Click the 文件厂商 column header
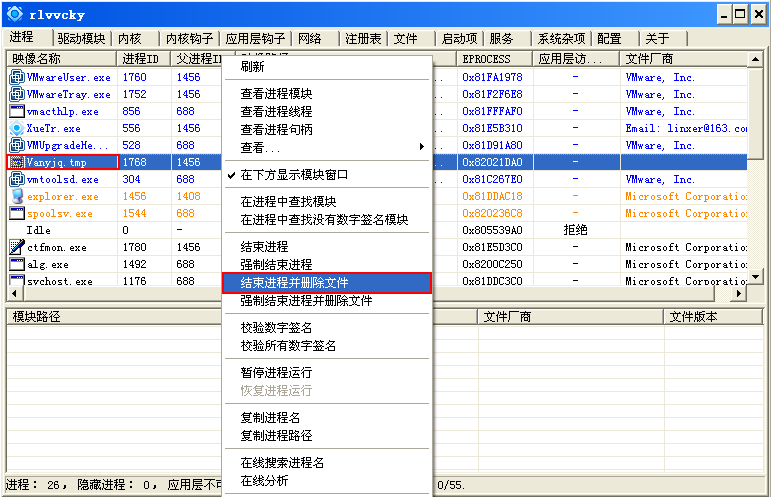 [x=650, y=59]
